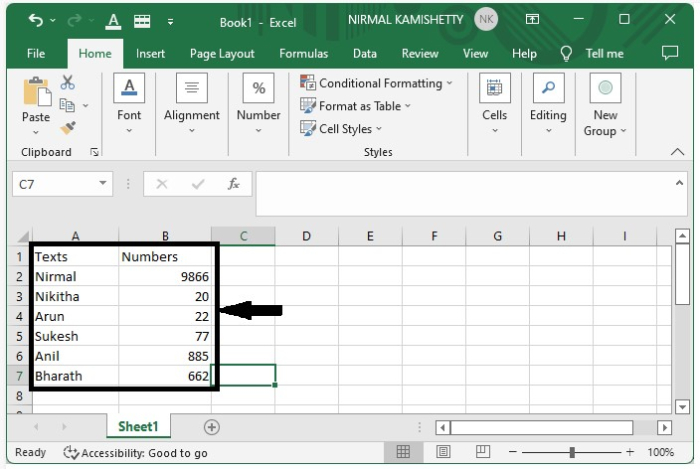Add a new sheet with plus icon
The width and height of the screenshot is (700, 469).
211,427
